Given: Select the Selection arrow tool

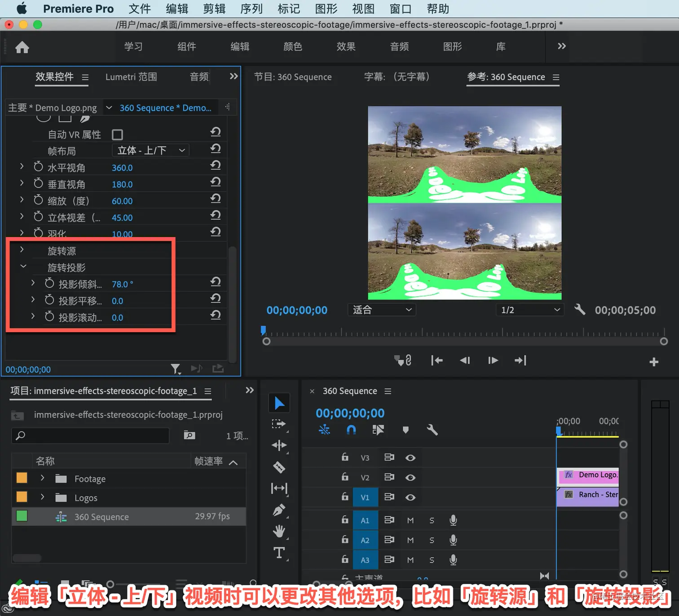Looking at the screenshot, I should (x=279, y=403).
